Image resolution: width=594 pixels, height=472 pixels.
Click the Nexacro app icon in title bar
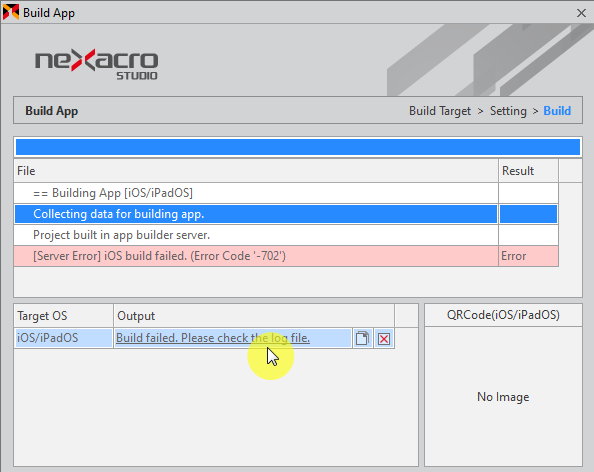[x=11, y=12]
